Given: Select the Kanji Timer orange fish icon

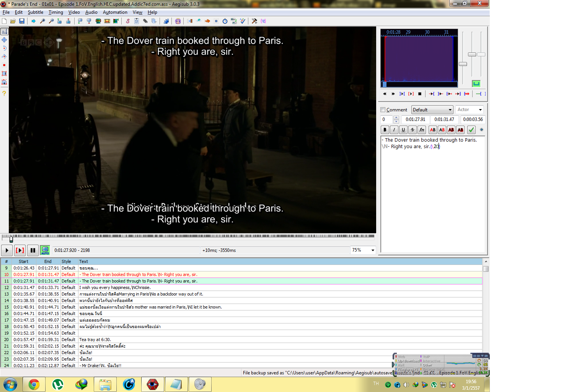Looking at the screenshot, I should (207, 21).
